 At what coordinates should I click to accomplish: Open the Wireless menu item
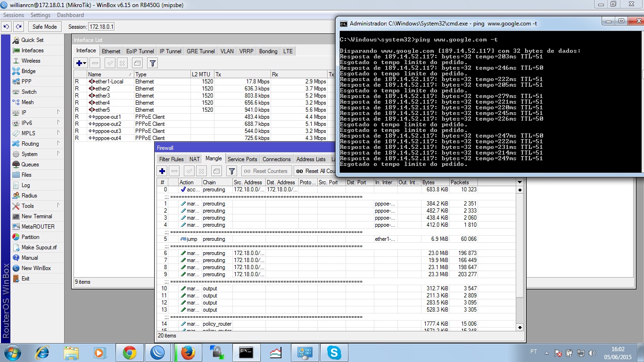tap(31, 61)
